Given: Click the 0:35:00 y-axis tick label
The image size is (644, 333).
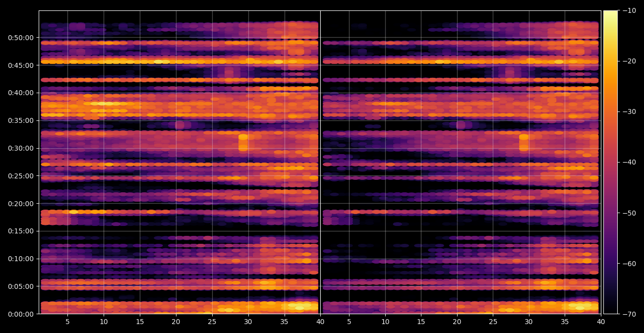Looking at the screenshot, I should coord(21,120).
